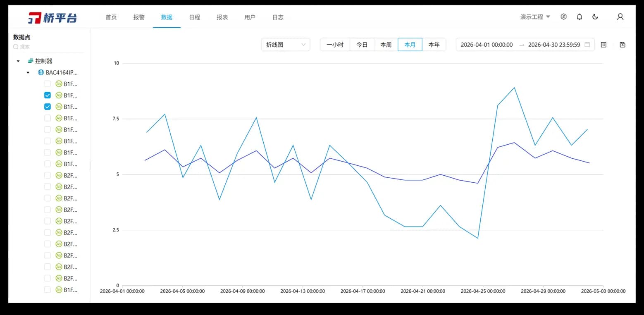Screen dimensions: 644x315
Task: Select the 本月 time range
Action: click(410, 45)
